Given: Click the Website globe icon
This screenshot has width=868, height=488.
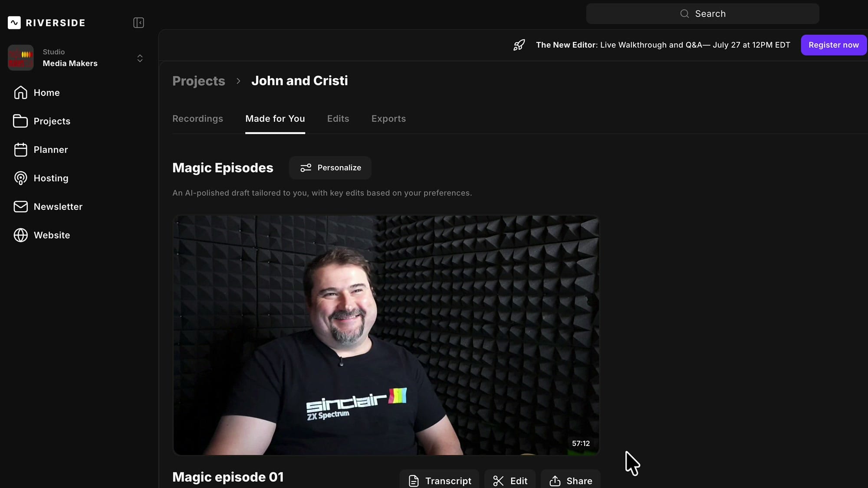Looking at the screenshot, I should click(x=20, y=235).
